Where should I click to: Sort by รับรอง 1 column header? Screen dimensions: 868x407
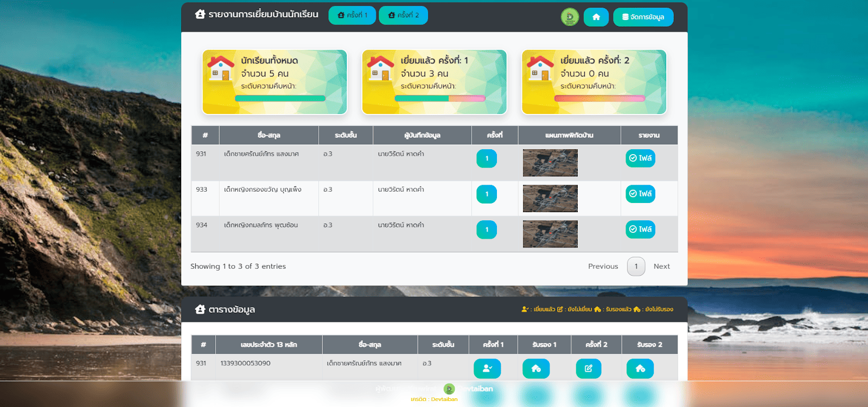[544, 345]
